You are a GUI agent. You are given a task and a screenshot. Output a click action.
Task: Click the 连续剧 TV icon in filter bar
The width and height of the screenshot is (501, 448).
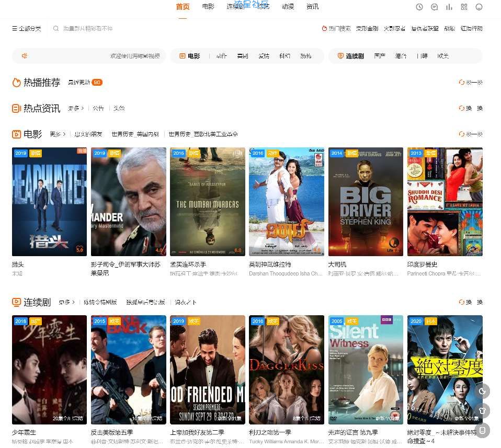(x=340, y=56)
